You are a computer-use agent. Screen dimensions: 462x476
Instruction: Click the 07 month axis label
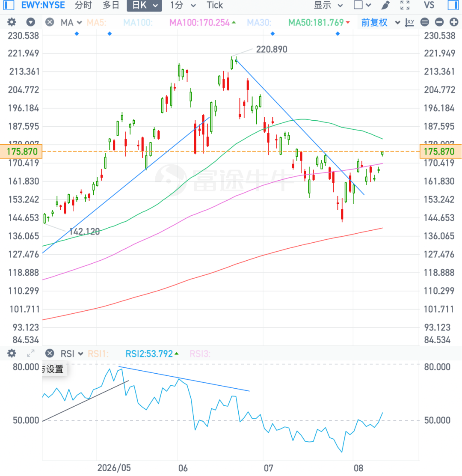[x=269, y=468]
